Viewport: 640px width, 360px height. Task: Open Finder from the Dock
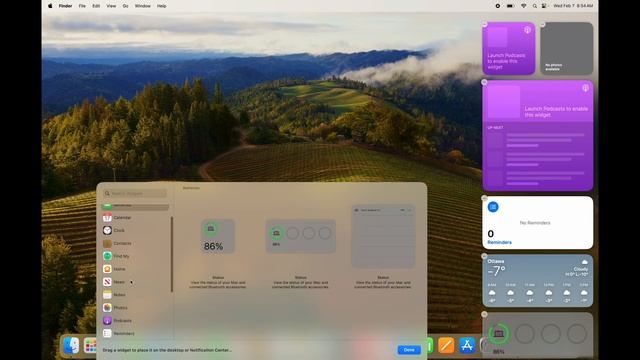click(x=71, y=346)
